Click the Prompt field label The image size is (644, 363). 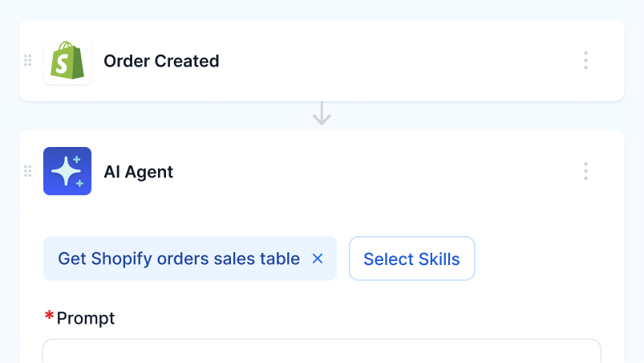tap(86, 318)
